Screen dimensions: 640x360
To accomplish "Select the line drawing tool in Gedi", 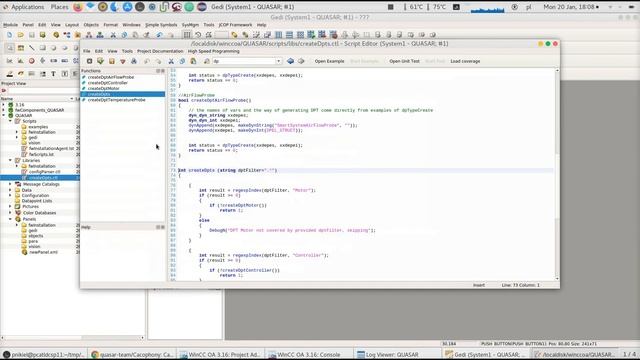I will tap(31, 48).
